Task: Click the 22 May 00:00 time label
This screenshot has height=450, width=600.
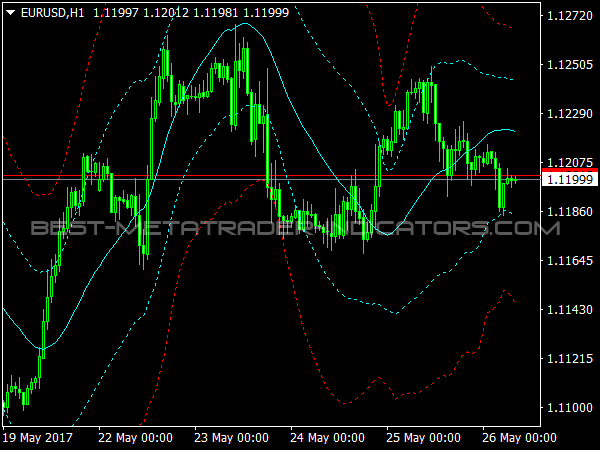Action: coord(135,438)
